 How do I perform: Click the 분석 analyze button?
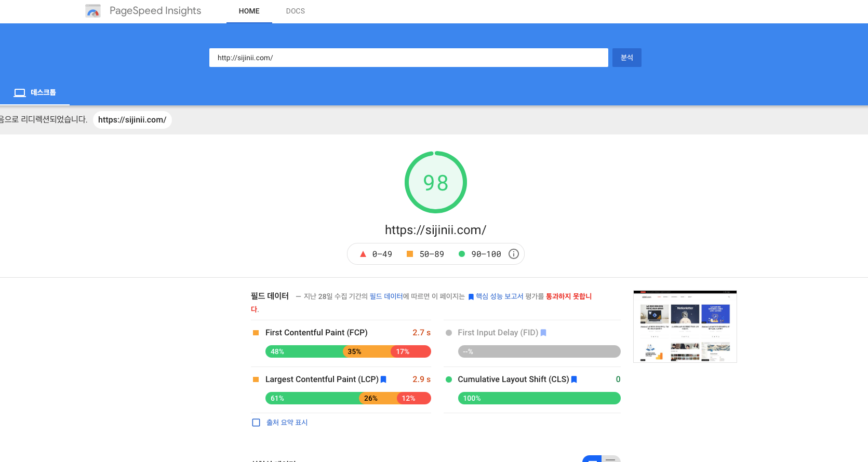point(627,58)
